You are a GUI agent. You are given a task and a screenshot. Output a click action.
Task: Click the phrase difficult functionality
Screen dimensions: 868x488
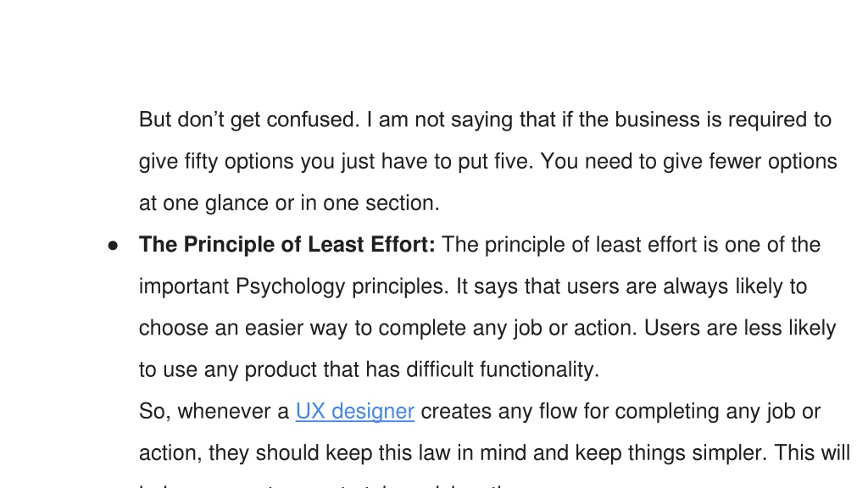pyautogui.click(x=503, y=369)
